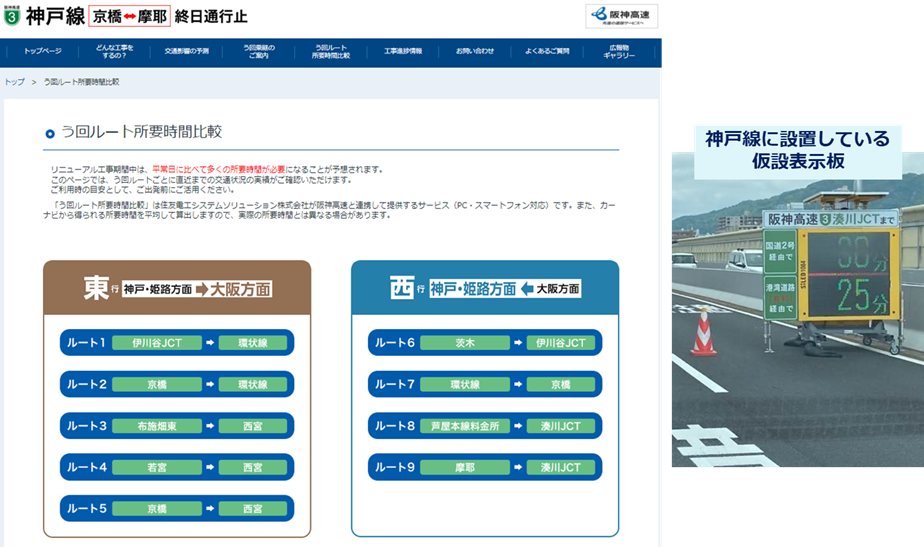
Task: Open ルート5 京橋 to 西宮
Action: (177, 508)
